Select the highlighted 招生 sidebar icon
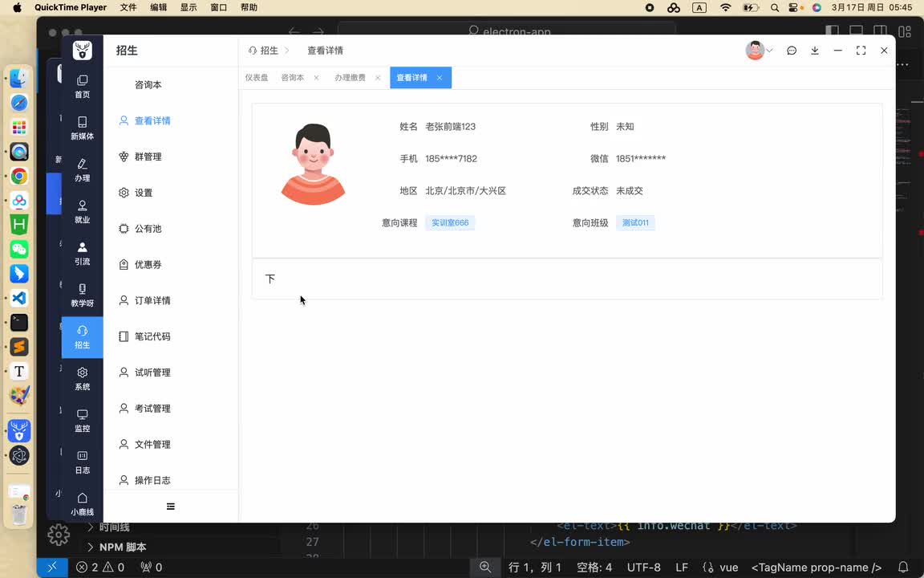 tap(82, 337)
